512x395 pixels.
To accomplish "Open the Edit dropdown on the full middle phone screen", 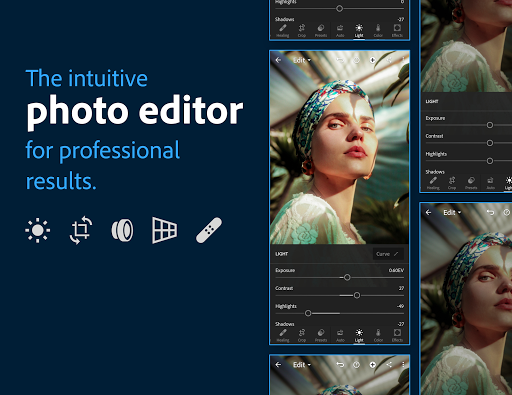I will coord(302,60).
